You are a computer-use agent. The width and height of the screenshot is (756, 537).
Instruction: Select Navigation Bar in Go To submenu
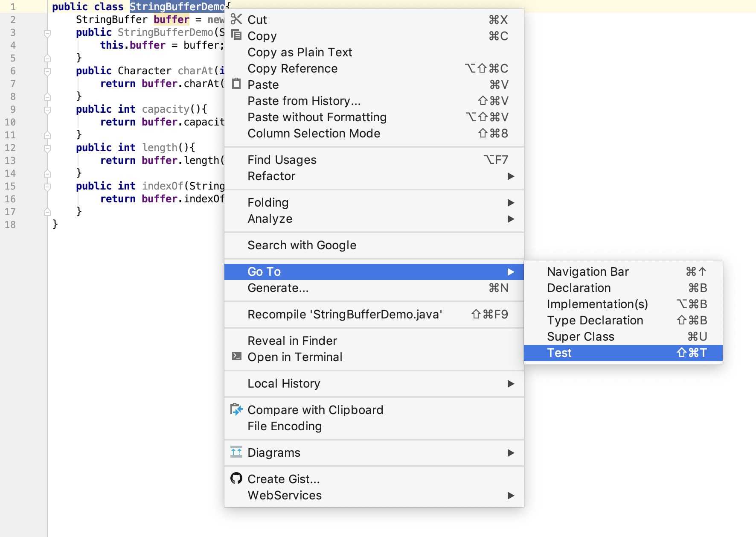point(623,271)
